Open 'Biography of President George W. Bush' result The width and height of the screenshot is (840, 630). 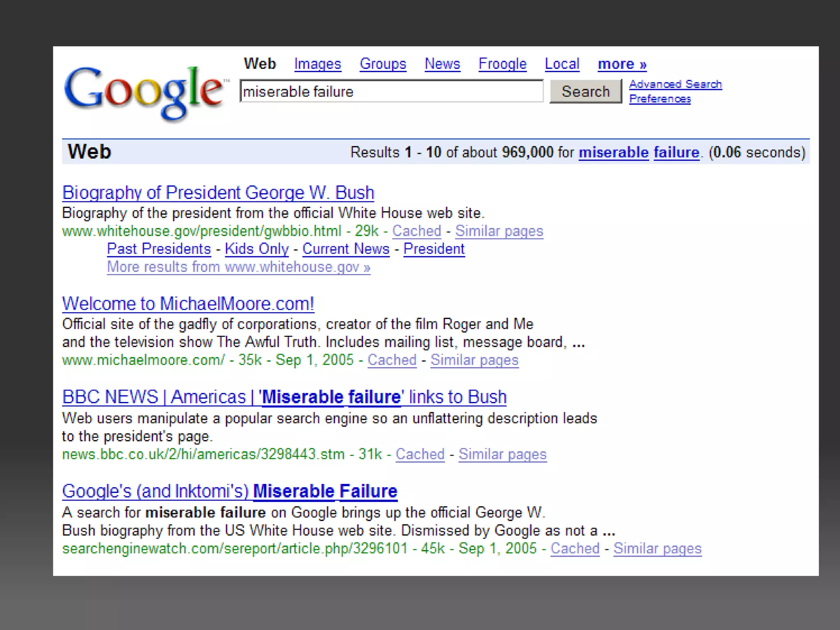pos(218,192)
